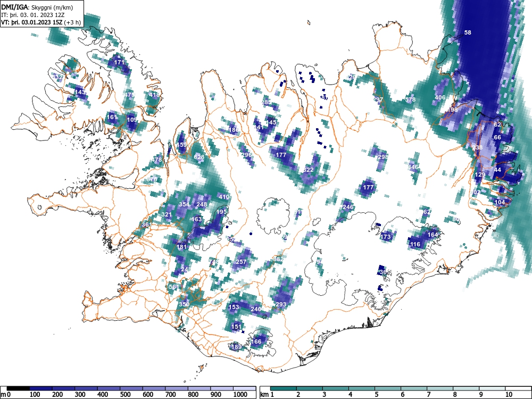Viewport: 532px width, 399px height.
Task: Click the VT '15Z (+3 h)' valid time line
Action: (x=41, y=23)
